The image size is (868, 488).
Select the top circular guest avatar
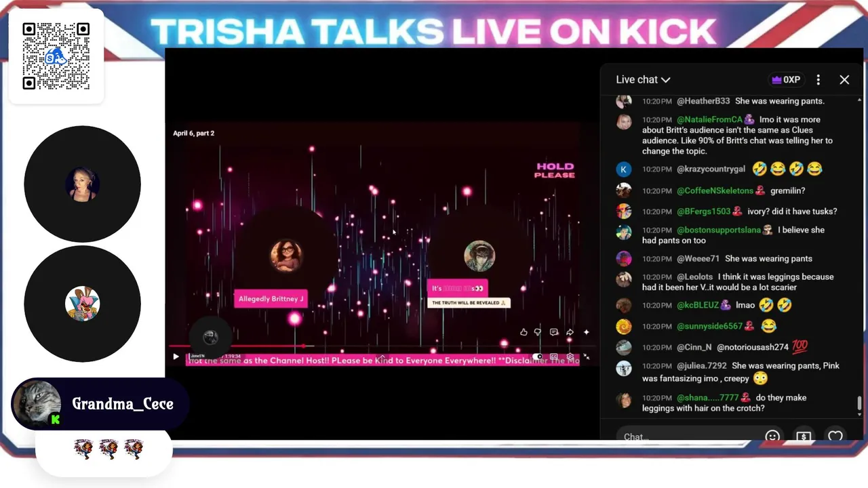pyautogui.click(x=82, y=184)
